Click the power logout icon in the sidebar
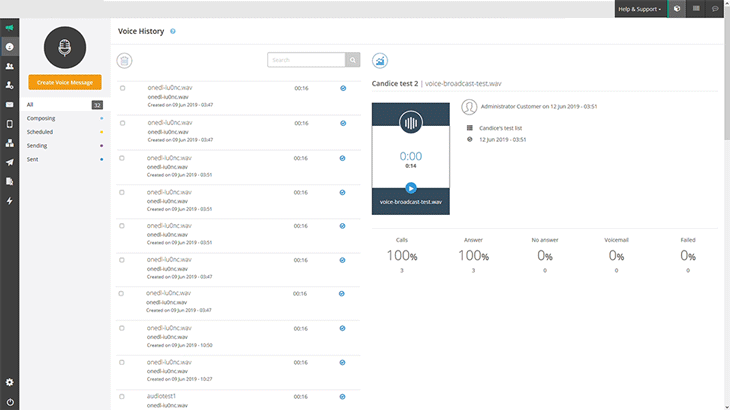Viewport: 730px width, 410px height. (x=10, y=401)
